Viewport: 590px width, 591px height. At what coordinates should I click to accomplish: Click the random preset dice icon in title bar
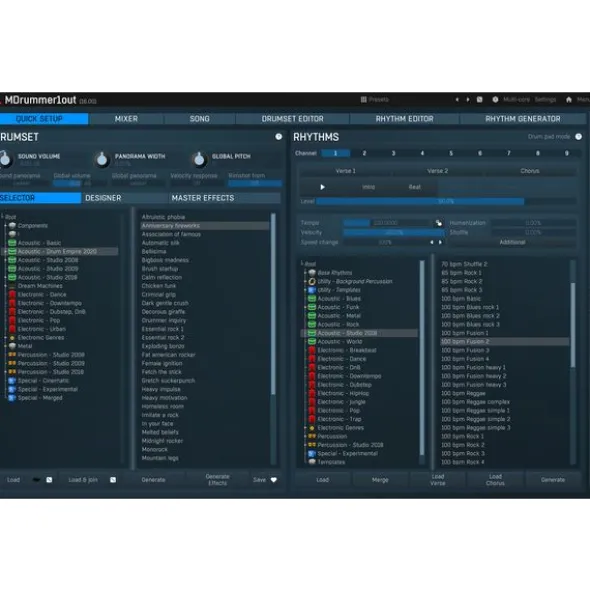(x=480, y=100)
